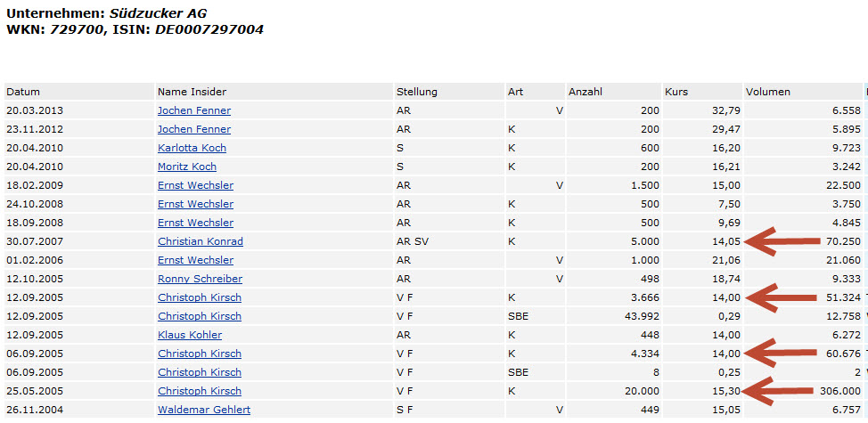Select Kurs value 14,05
Viewport: 868px width, 423px height.
tap(725, 241)
